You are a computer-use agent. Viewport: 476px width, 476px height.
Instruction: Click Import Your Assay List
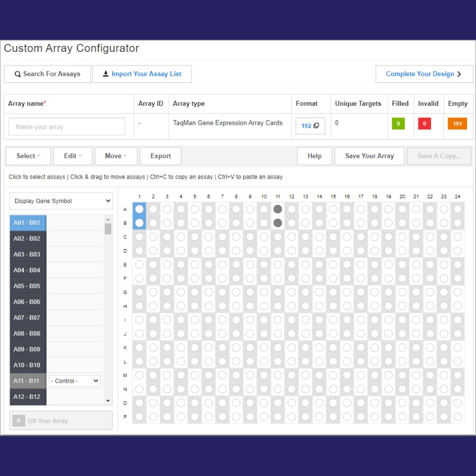tap(142, 74)
